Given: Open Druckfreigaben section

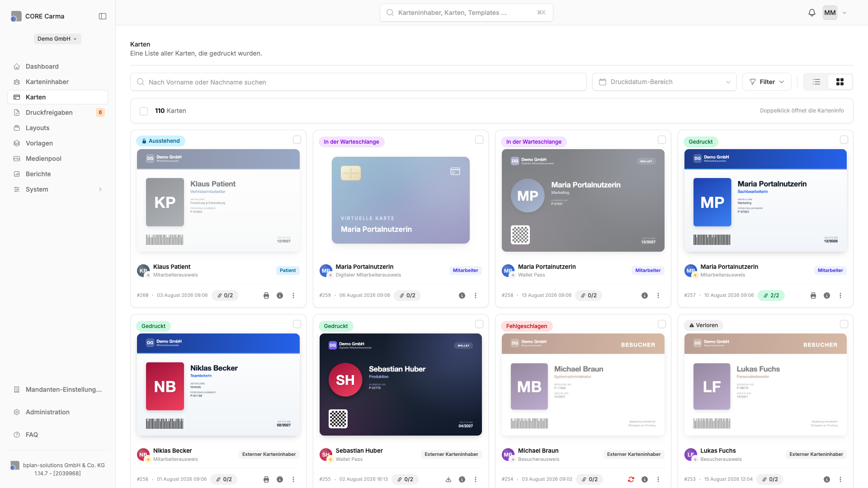Looking at the screenshot, I should click(x=57, y=113).
